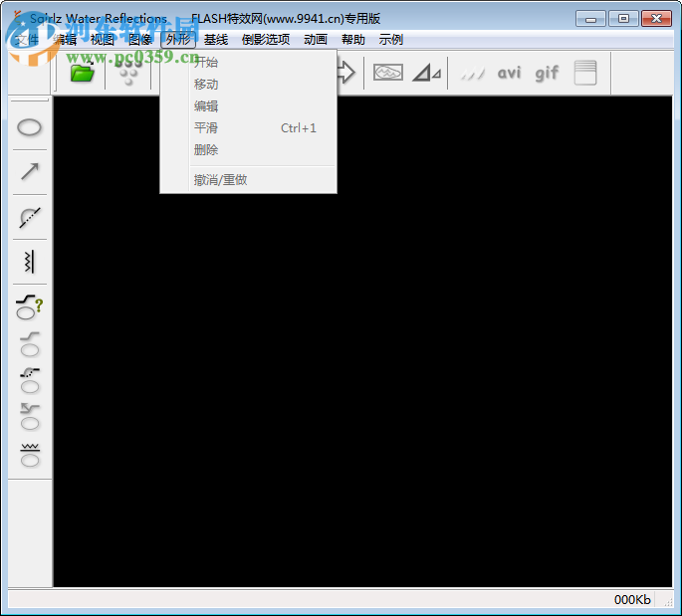Minimize the Sqirlz Water Reflections window
Viewport: 682px width, 616px height.
point(590,19)
